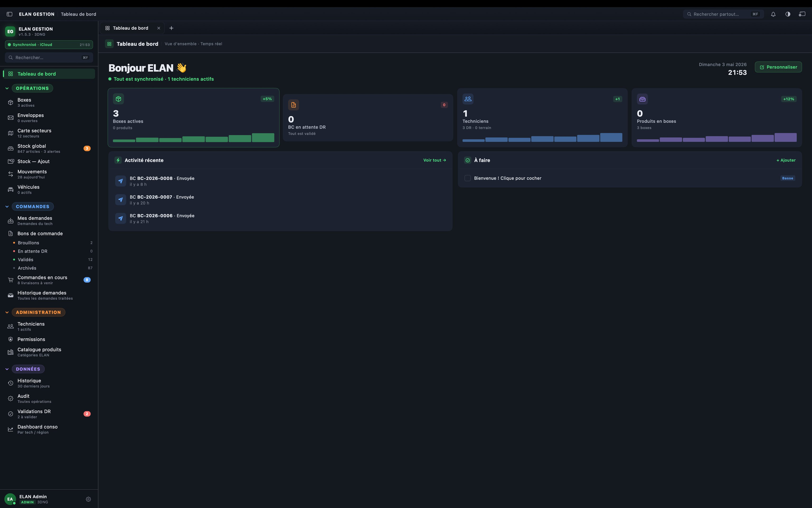This screenshot has height=508, width=812.
Task: Open Historique demandes
Action: 49,295
